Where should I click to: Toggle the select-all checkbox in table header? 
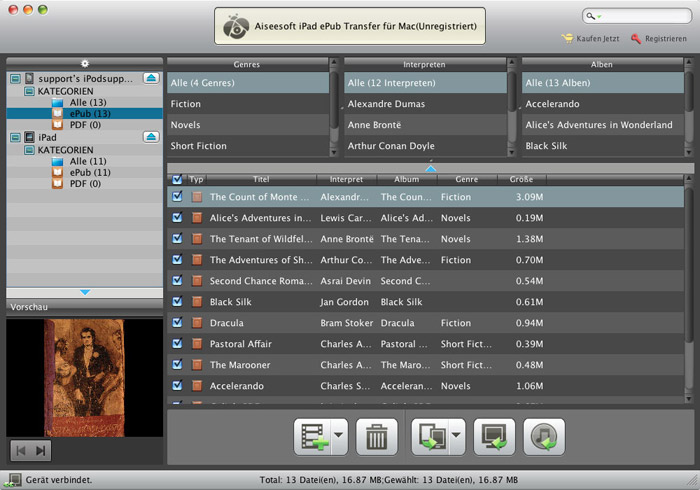[x=177, y=179]
